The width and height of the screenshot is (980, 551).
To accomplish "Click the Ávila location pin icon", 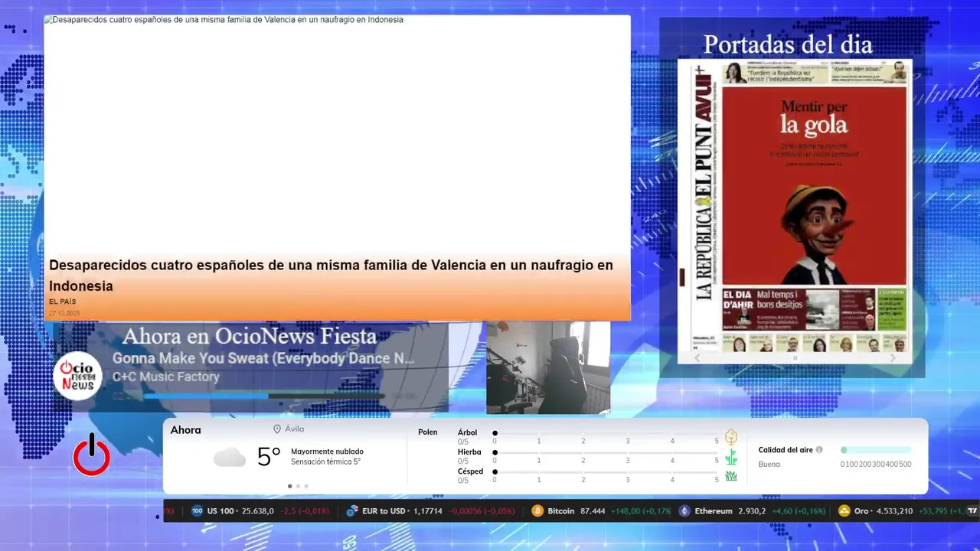I will [x=277, y=429].
